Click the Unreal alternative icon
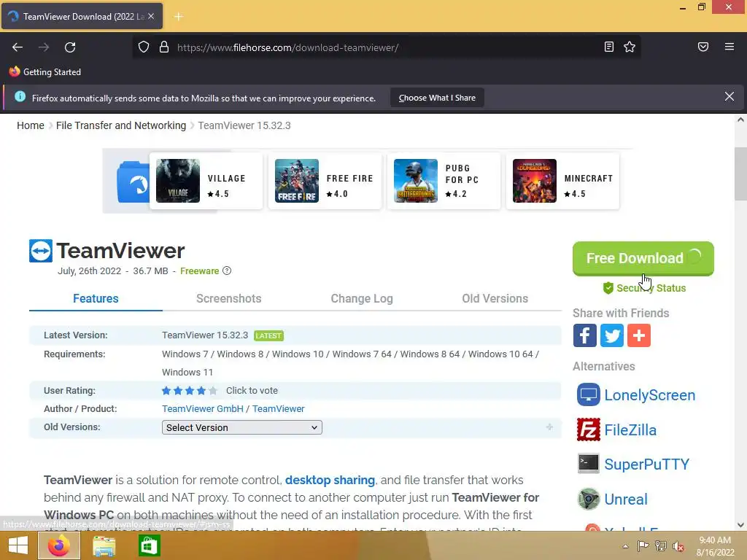747x560 pixels. pos(589,499)
